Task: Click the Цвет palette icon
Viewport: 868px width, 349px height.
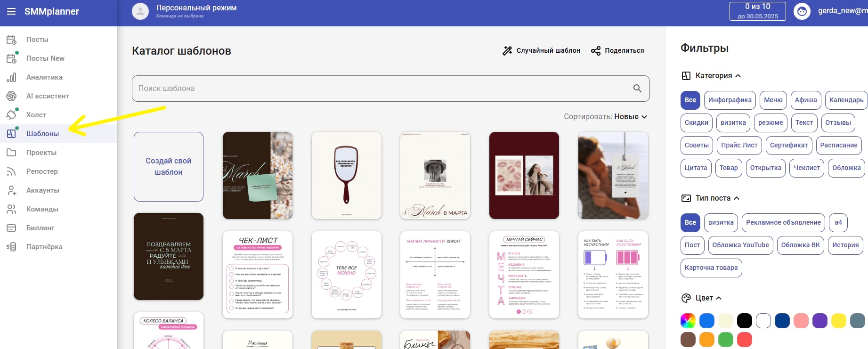Action: [x=686, y=298]
